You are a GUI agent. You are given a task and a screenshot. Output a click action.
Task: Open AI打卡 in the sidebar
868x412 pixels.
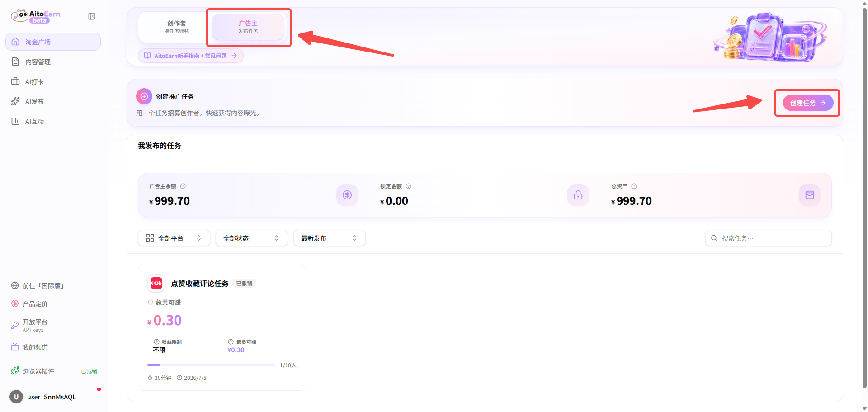[x=53, y=81]
